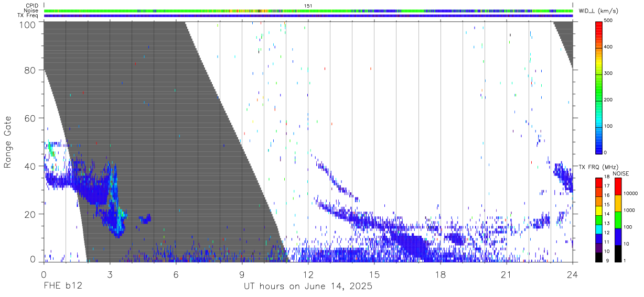Click the 80 range gate tick label
This screenshot has height=297, width=644.
pyautogui.click(x=30, y=70)
